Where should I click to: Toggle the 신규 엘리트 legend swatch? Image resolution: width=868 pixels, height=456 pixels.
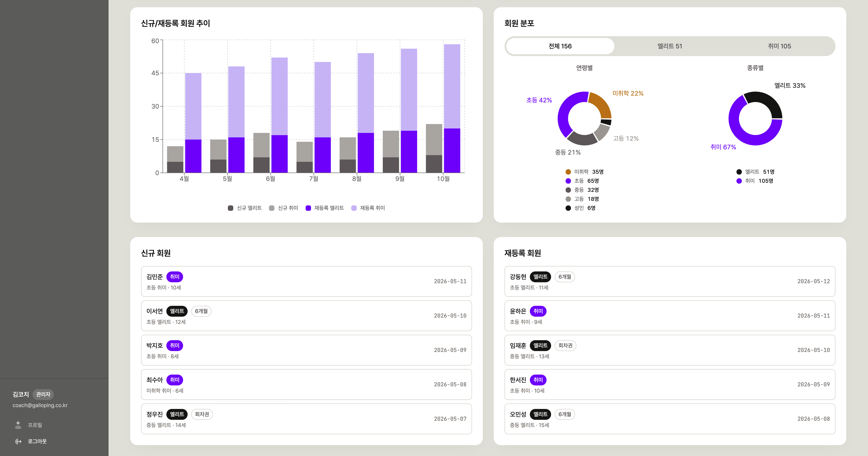pos(230,208)
